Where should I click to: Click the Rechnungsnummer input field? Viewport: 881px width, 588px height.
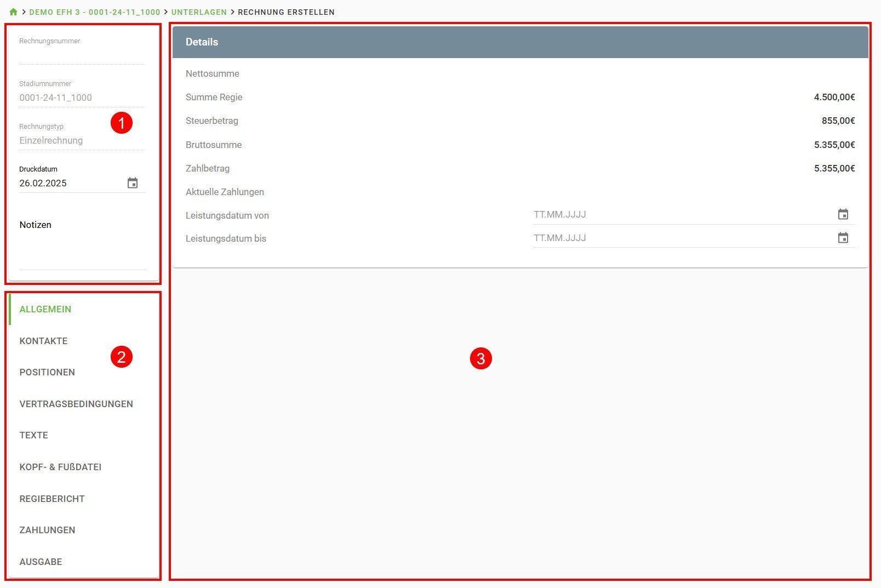(82, 55)
